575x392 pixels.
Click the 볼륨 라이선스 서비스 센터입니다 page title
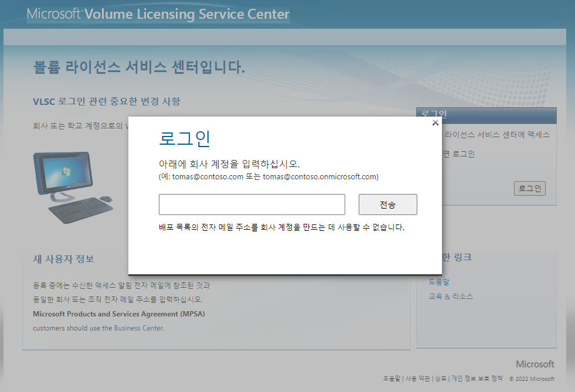[x=139, y=67]
